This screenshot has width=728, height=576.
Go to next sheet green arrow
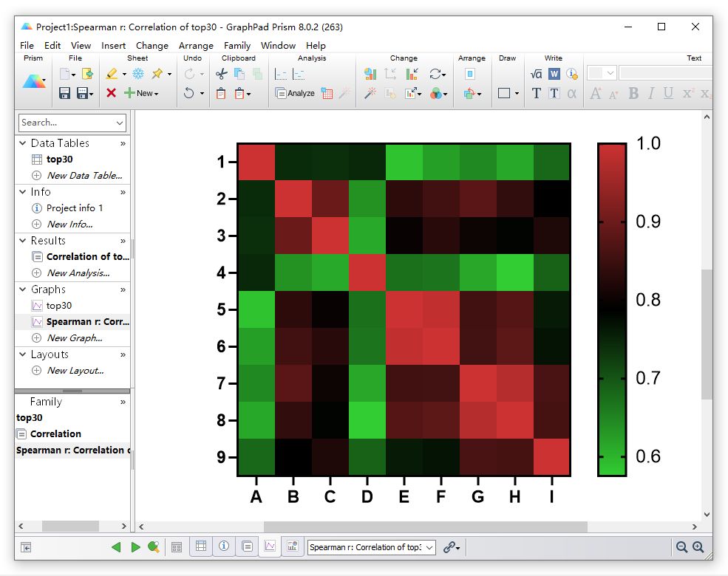[x=135, y=547]
